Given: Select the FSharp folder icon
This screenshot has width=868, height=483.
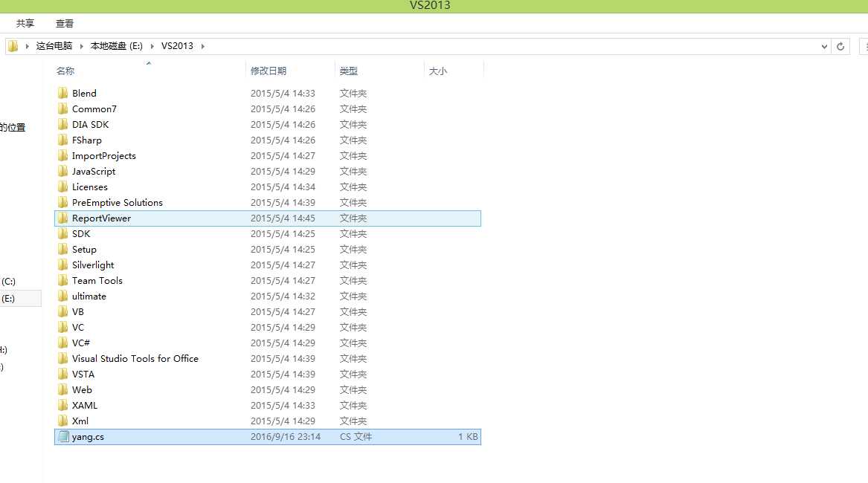Looking at the screenshot, I should coord(62,140).
